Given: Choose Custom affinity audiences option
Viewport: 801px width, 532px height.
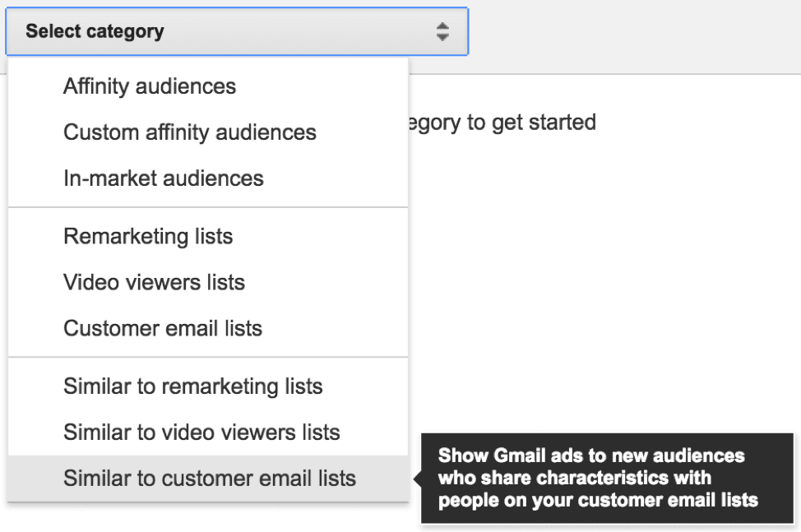Looking at the screenshot, I should [190, 132].
